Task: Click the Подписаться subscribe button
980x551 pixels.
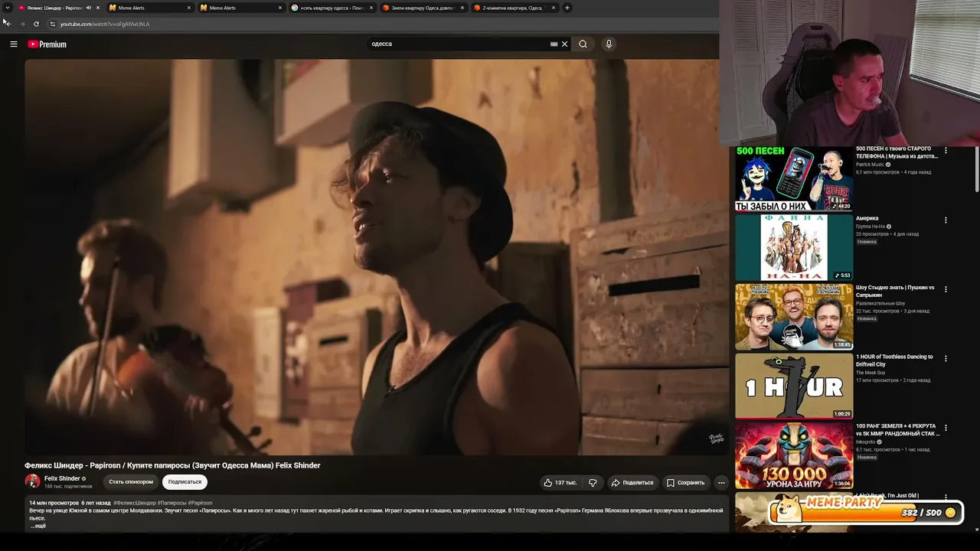Action: point(185,482)
